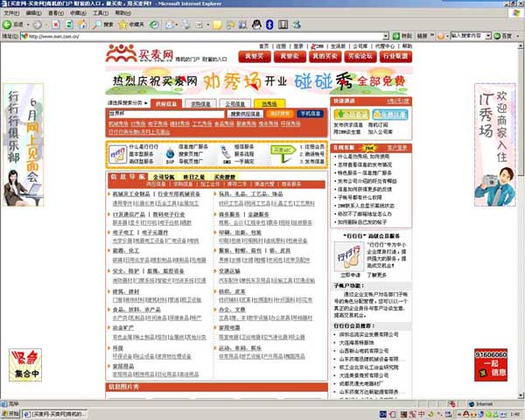Click the 行行行 hand icon in service box
Image resolution: width=525 pixels, height=420 pixels.
click(117, 154)
